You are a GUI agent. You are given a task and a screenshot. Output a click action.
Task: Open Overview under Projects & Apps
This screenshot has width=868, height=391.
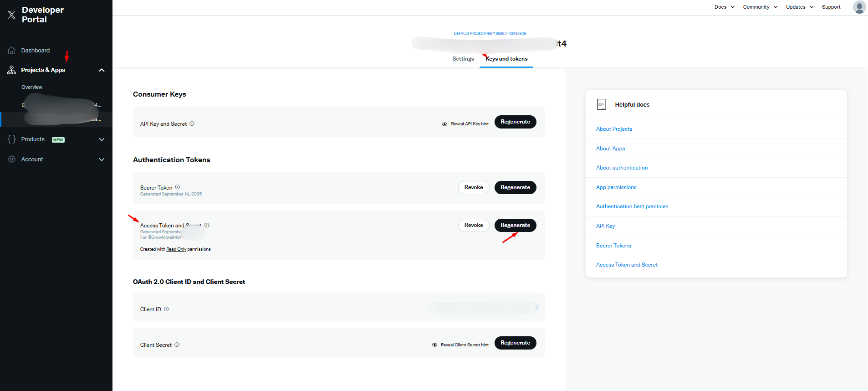32,87
